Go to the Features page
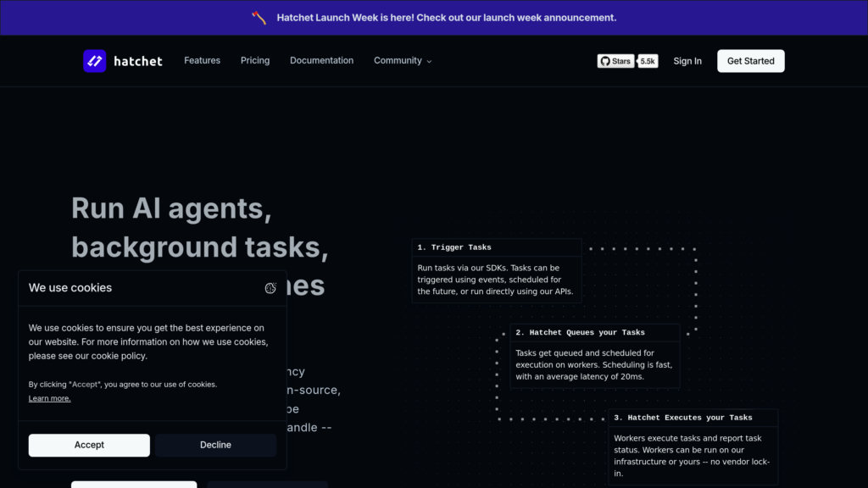Image resolution: width=868 pixels, height=488 pixels. (202, 61)
